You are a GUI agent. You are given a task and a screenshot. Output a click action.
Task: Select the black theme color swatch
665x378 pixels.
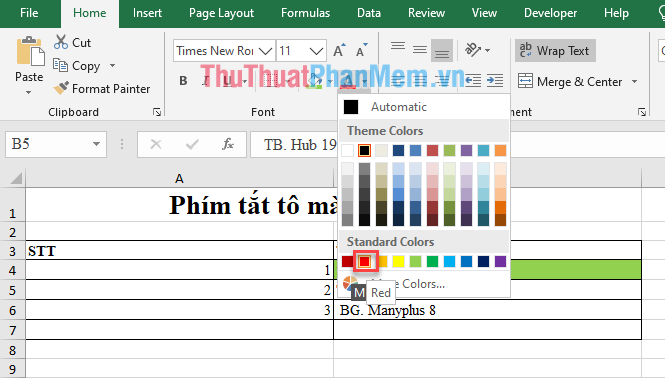point(364,150)
